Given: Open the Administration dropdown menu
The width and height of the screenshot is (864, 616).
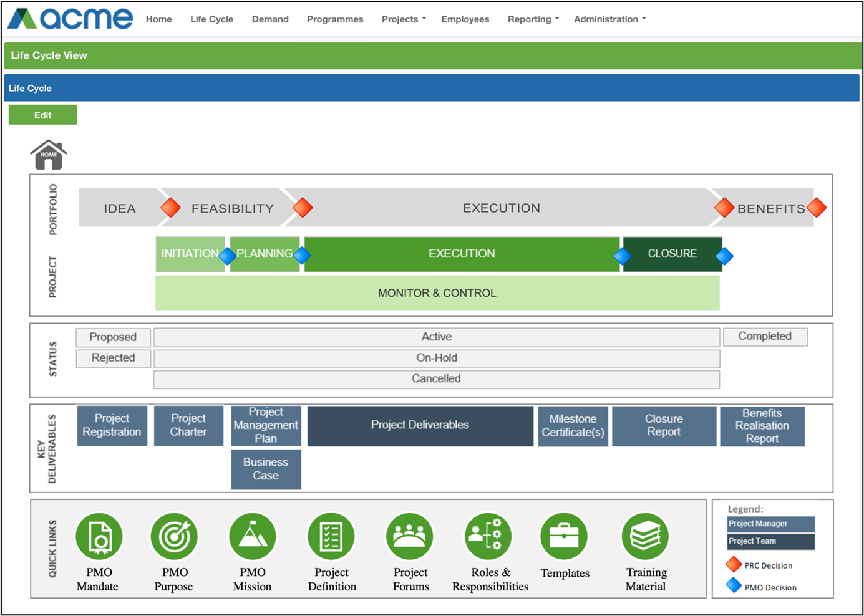Looking at the screenshot, I should [x=609, y=19].
